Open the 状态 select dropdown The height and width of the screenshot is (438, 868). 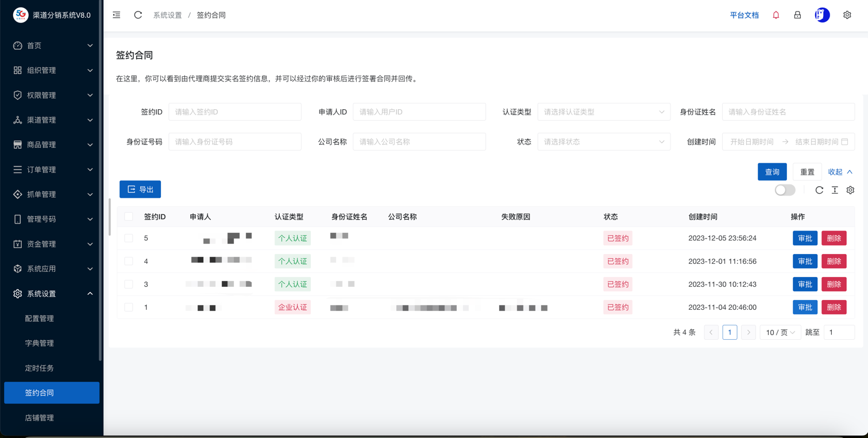tap(603, 142)
